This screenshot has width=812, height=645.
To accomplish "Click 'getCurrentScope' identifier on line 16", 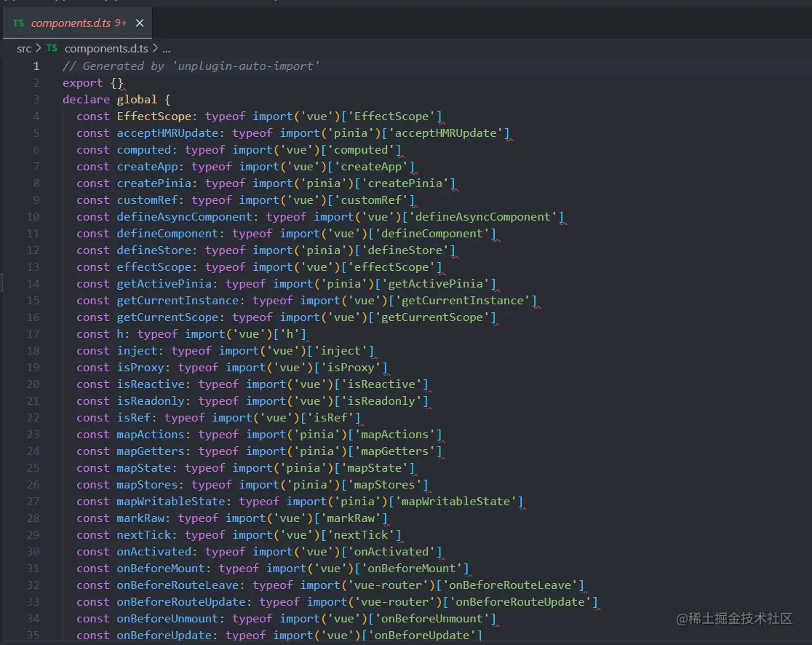I will point(167,317).
